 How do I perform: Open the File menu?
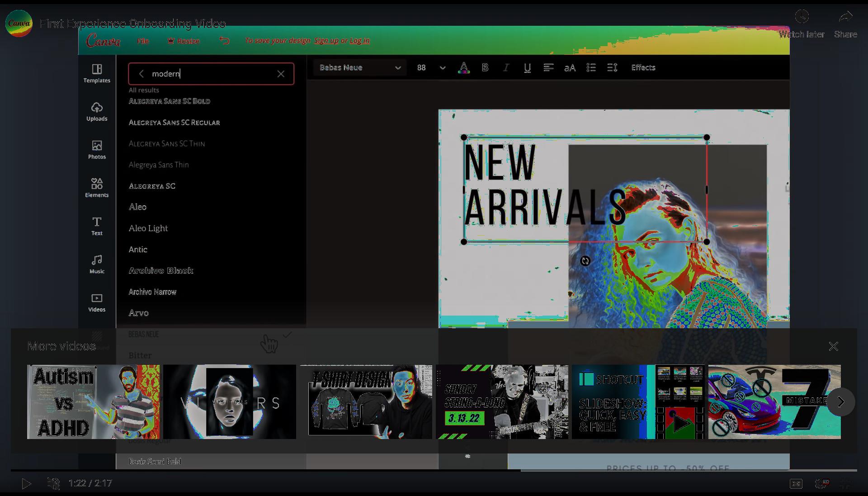pos(143,41)
